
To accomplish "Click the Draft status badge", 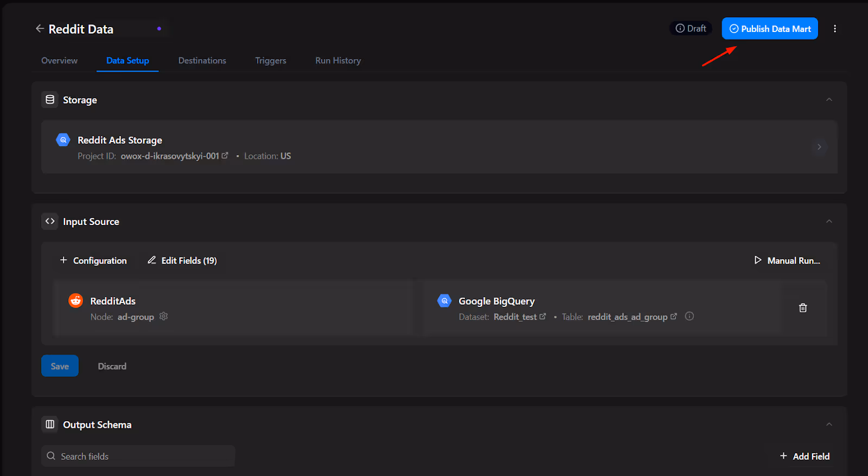I will tap(691, 29).
